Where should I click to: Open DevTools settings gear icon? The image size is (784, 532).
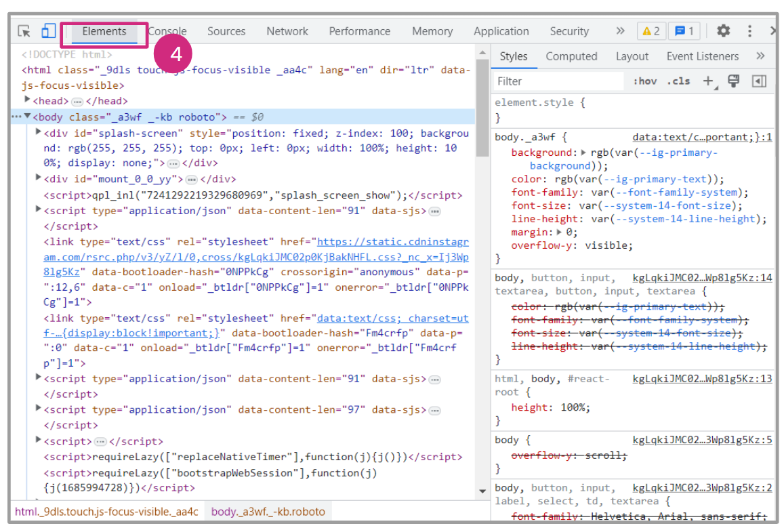coord(724,31)
